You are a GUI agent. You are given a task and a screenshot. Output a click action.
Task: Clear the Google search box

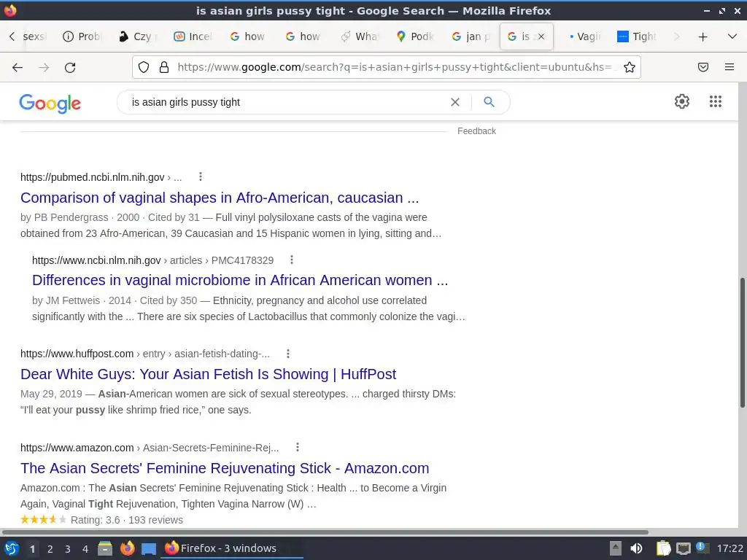(455, 102)
